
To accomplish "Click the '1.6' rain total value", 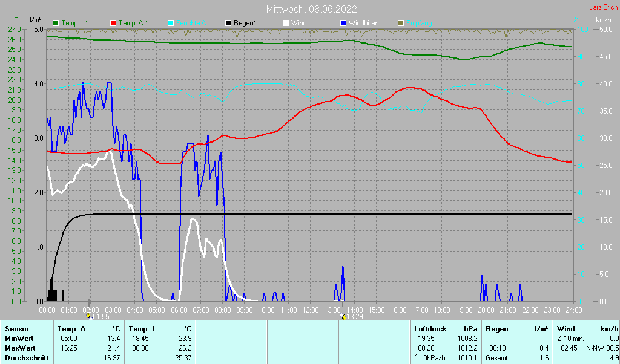I will point(544,358).
